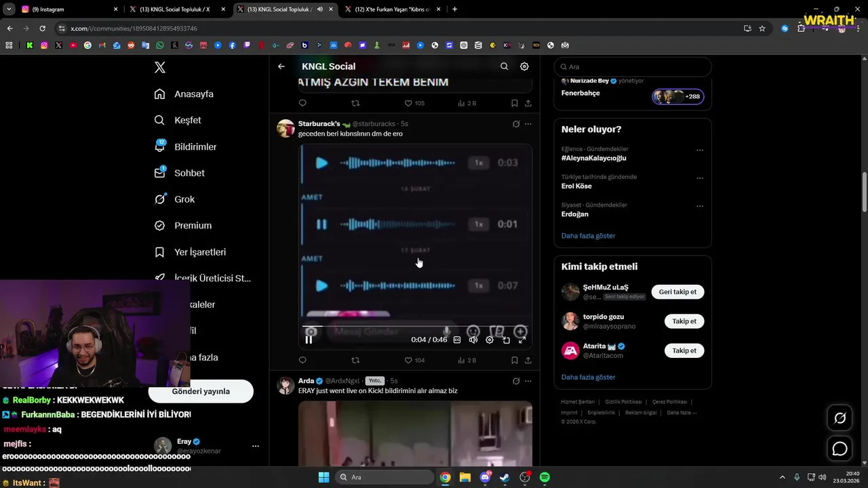Image resolution: width=868 pixels, height=488 pixels.
Task: Open Arda's profile name
Action: [307, 381]
